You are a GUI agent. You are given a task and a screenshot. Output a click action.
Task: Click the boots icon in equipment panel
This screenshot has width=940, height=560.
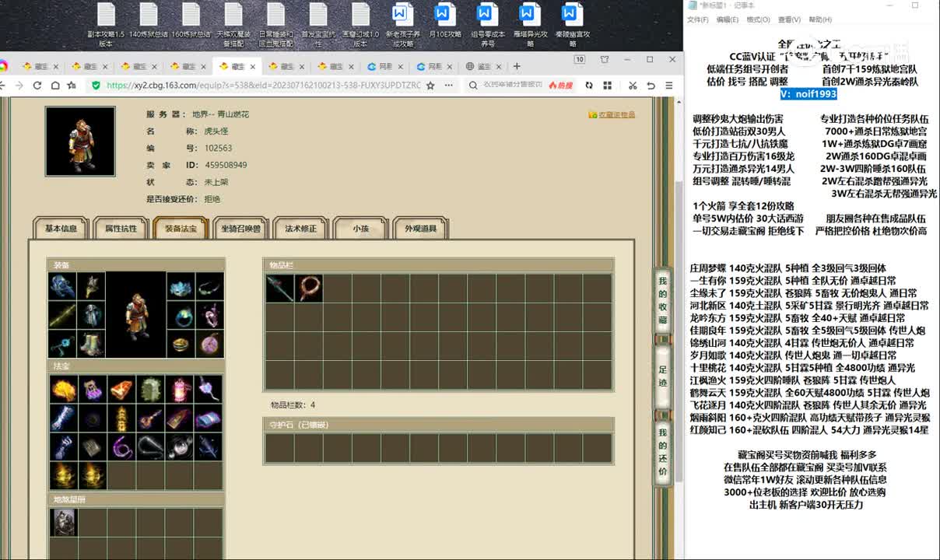pos(91,344)
